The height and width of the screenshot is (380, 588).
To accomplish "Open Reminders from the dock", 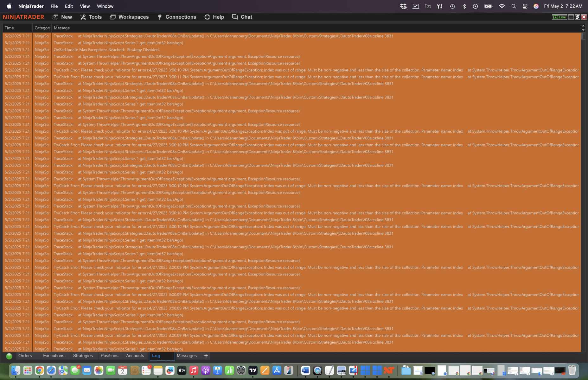I will tap(146, 370).
